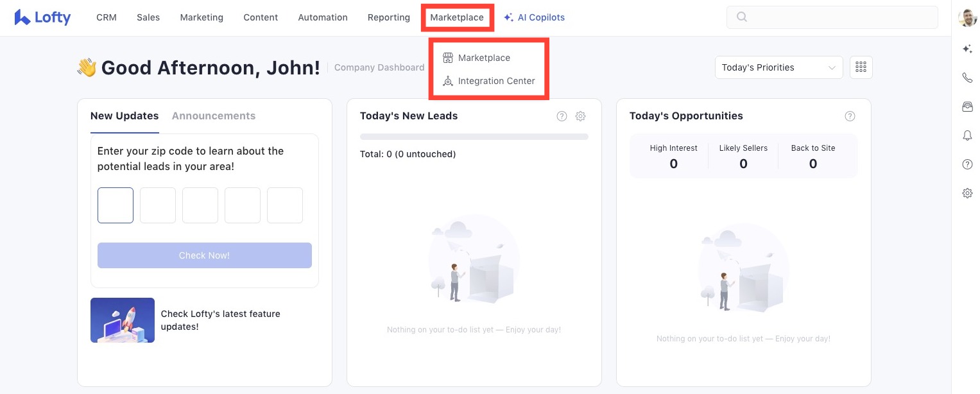This screenshot has height=394, width=980.
Task: Click the Lofty logo in header
Action: [x=42, y=17]
